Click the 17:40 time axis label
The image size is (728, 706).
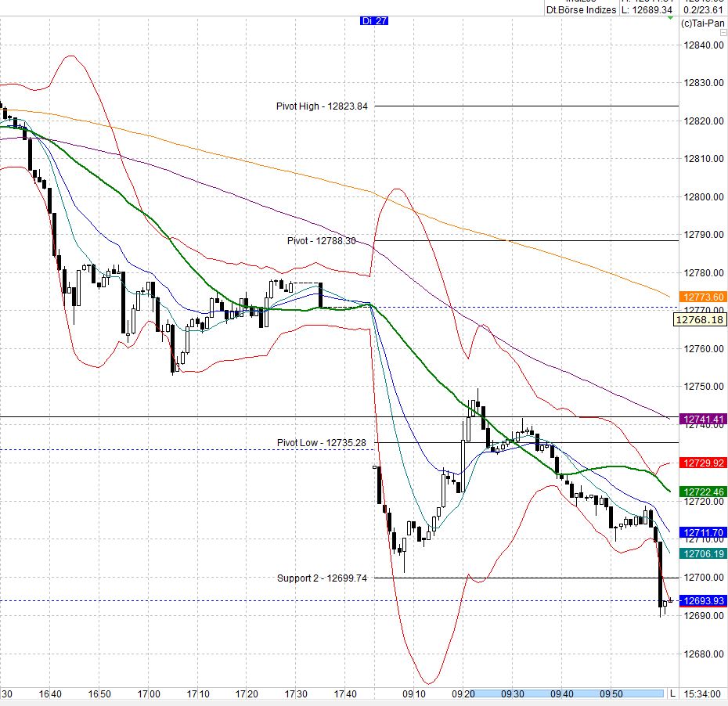(x=345, y=694)
